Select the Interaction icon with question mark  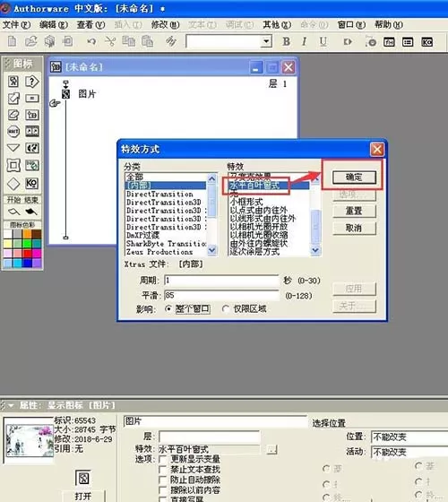point(32,82)
